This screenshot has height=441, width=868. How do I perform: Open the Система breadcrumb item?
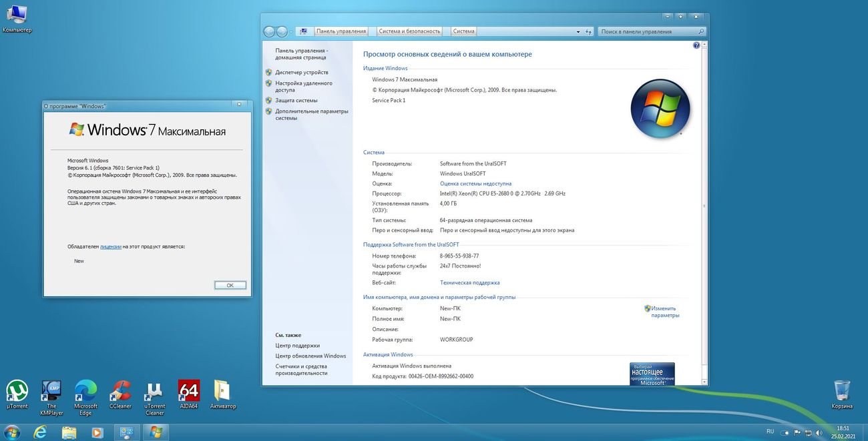coord(462,31)
